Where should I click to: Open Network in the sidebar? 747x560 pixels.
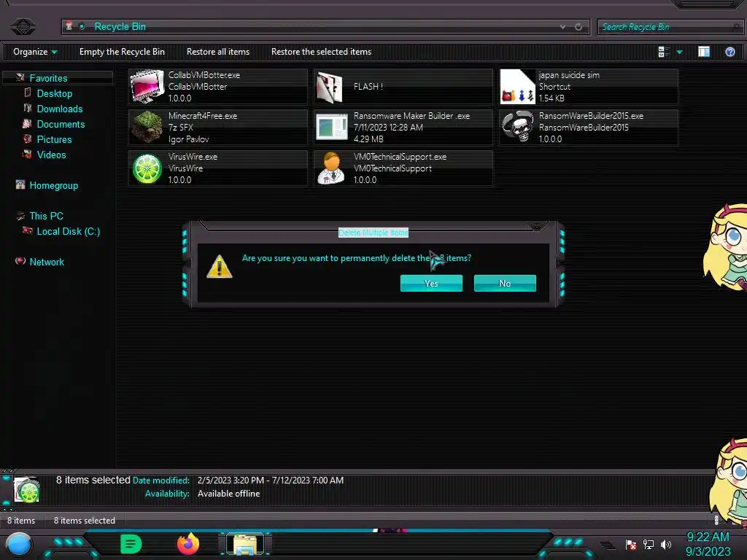tap(46, 262)
